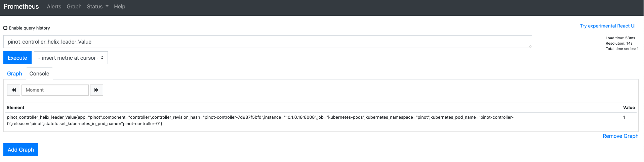
Task: Click the Remove Graph link
Action: click(620, 136)
